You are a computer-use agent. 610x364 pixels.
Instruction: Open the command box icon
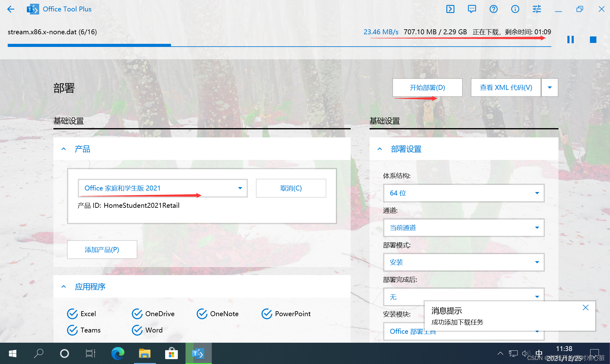tap(450, 9)
